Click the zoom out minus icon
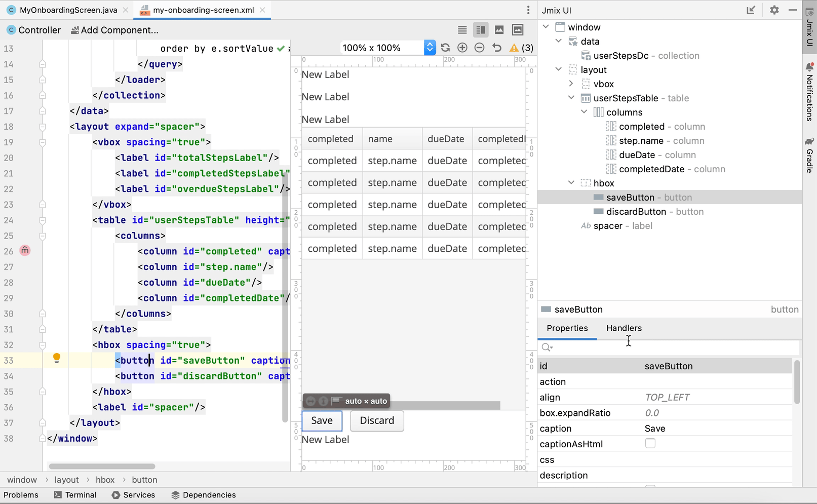This screenshot has width=817, height=504. click(x=479, y=48)
